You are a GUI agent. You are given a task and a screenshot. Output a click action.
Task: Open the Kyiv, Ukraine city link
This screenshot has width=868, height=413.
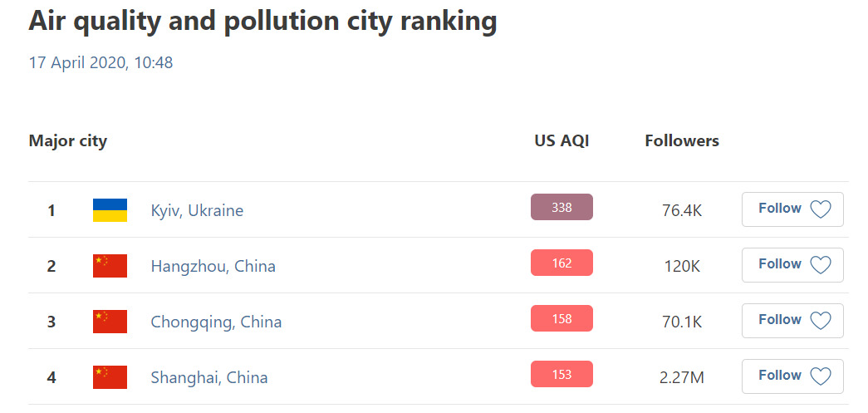pyautogui.click(x=197, y=210)
